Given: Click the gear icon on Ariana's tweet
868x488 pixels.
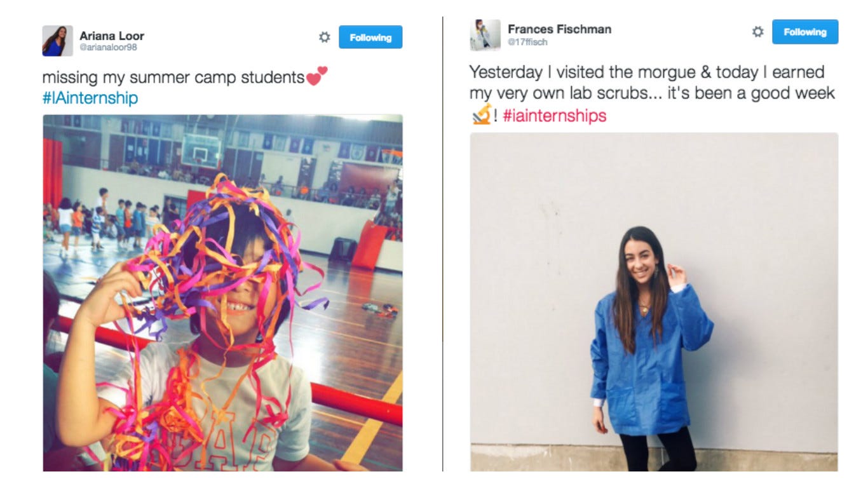Looking at the screenshot, I should click(x=324, y=37).
